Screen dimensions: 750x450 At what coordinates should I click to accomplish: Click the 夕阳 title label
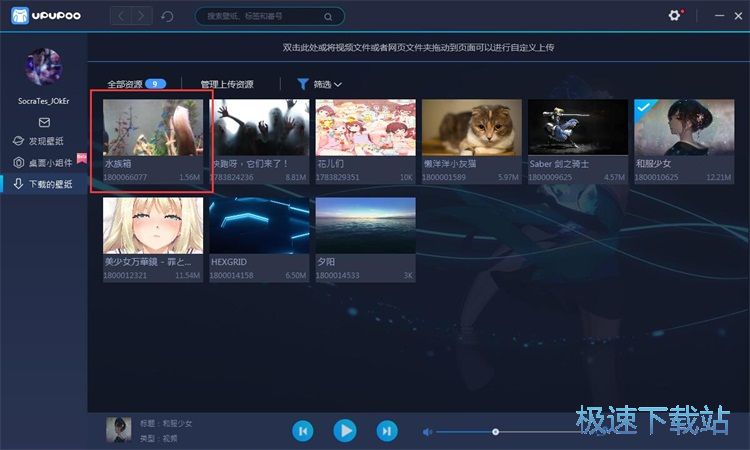326,262
